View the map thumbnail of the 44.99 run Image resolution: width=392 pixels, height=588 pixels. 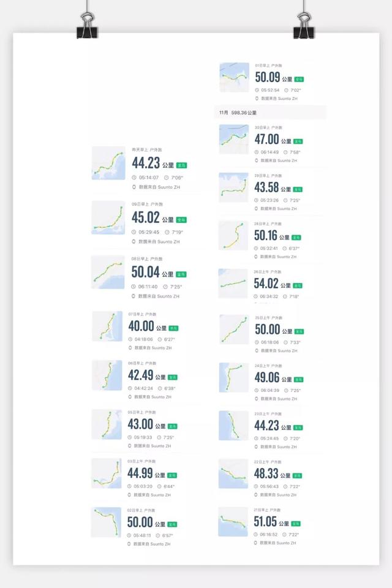[107, 473]
